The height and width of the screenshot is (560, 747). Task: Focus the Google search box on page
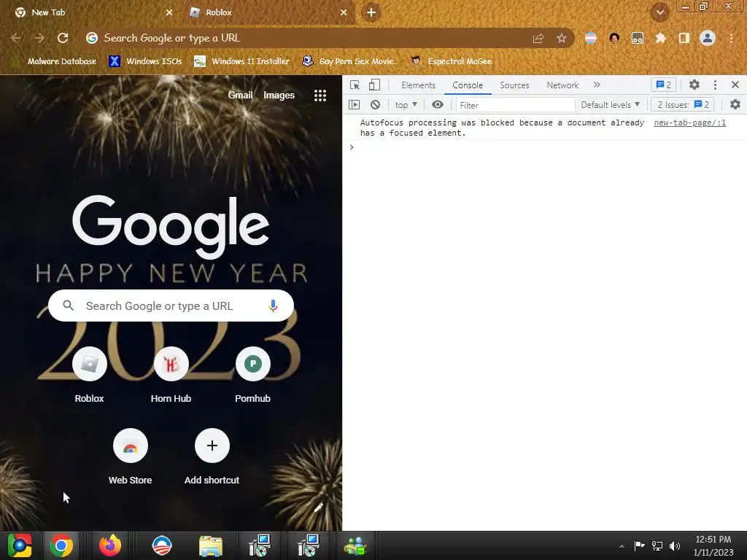point(171,306)
